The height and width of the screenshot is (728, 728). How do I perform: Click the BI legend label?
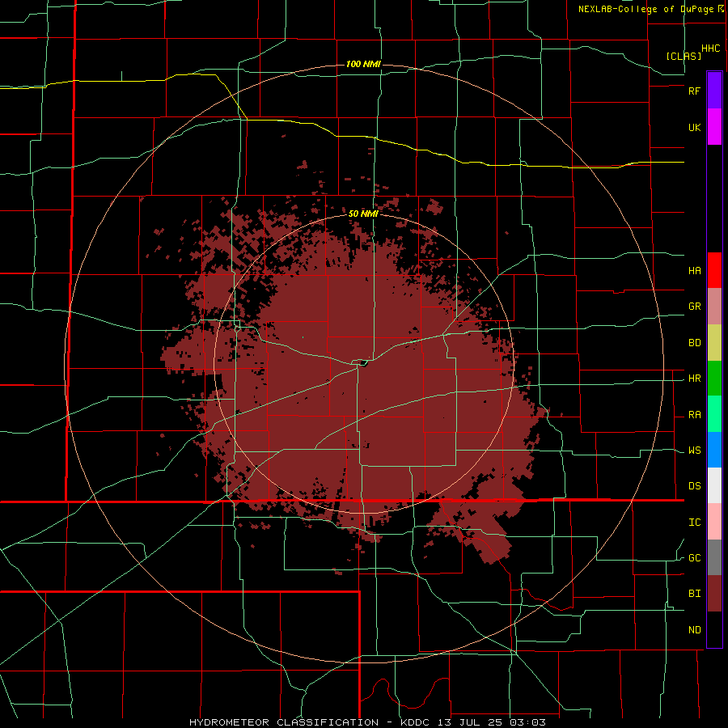click(x=694, y=594)
